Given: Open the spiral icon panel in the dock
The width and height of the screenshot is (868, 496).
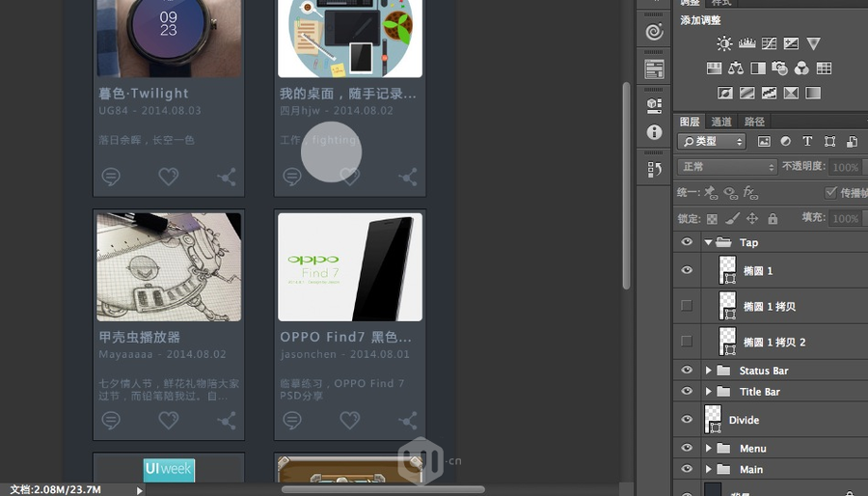Looking at the screenshot, I should pos(654,32).
